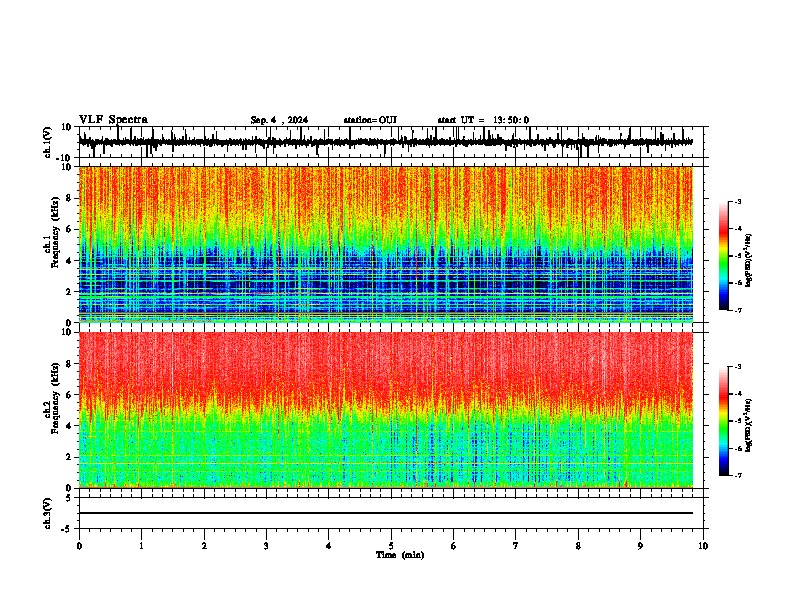This screenshot has height=612, width=792.
Task: Click the "Time (min)" axis label
Action: 400,555
